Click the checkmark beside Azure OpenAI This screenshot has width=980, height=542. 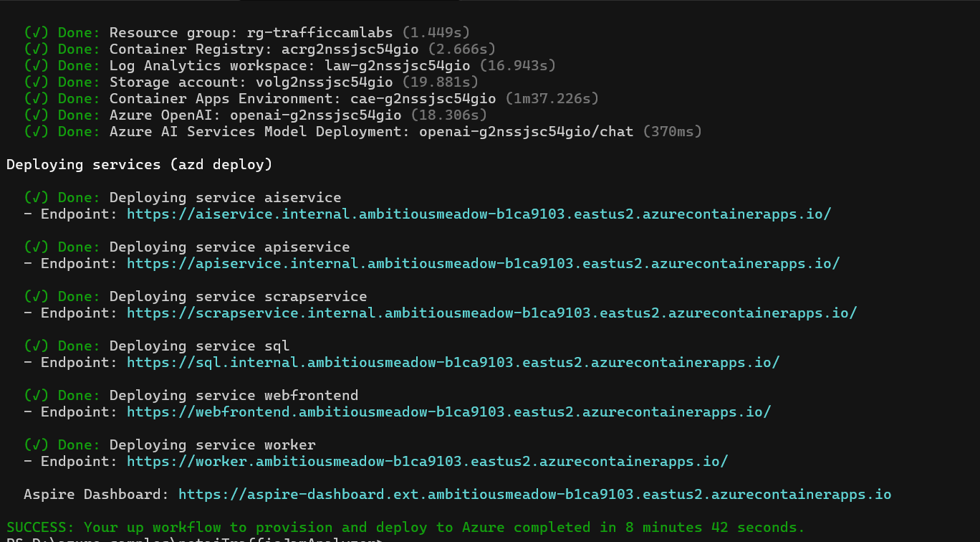[x=37, y=115]
